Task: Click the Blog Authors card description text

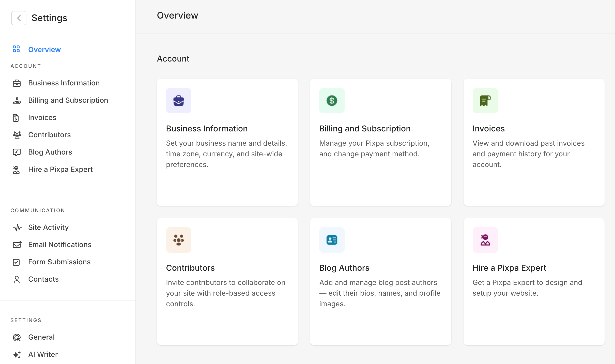Action: pos(379,293)
